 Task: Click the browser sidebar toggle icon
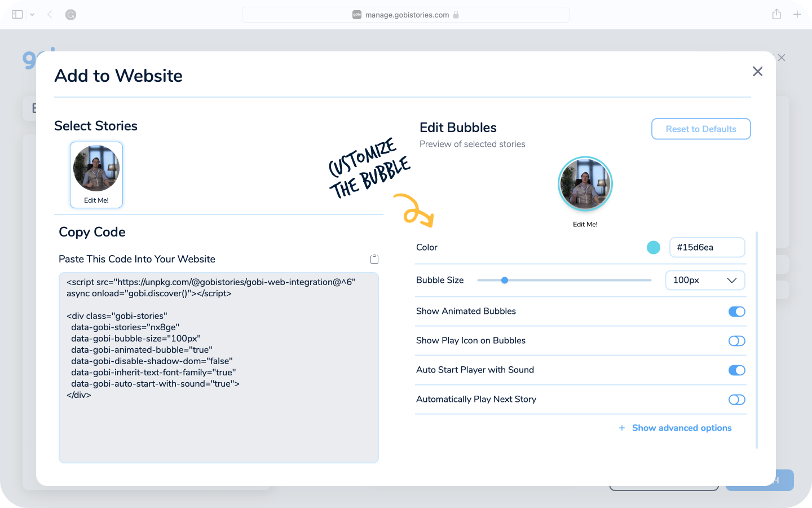(x=17, y=15)
